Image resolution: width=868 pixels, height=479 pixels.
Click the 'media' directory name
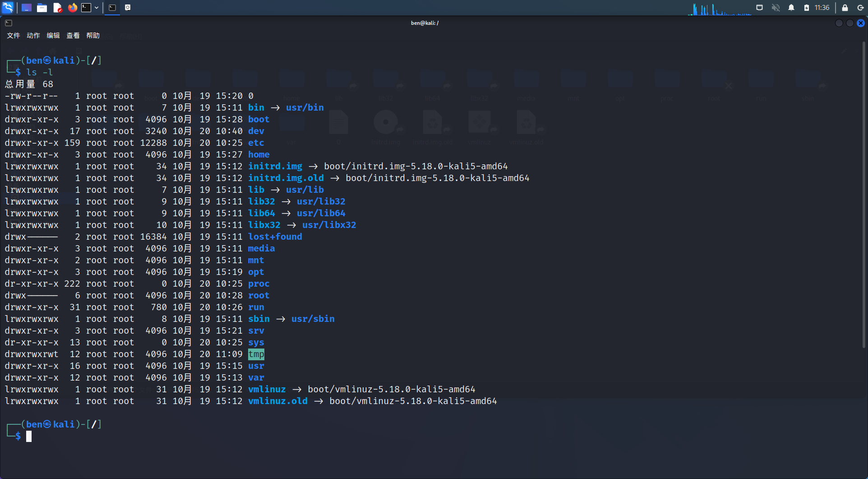coord(262,248)
